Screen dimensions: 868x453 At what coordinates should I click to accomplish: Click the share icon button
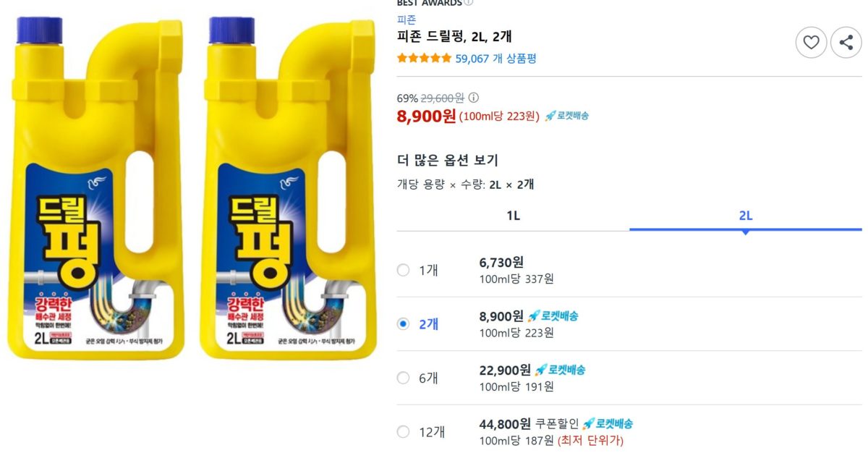(x=846, y=43)
